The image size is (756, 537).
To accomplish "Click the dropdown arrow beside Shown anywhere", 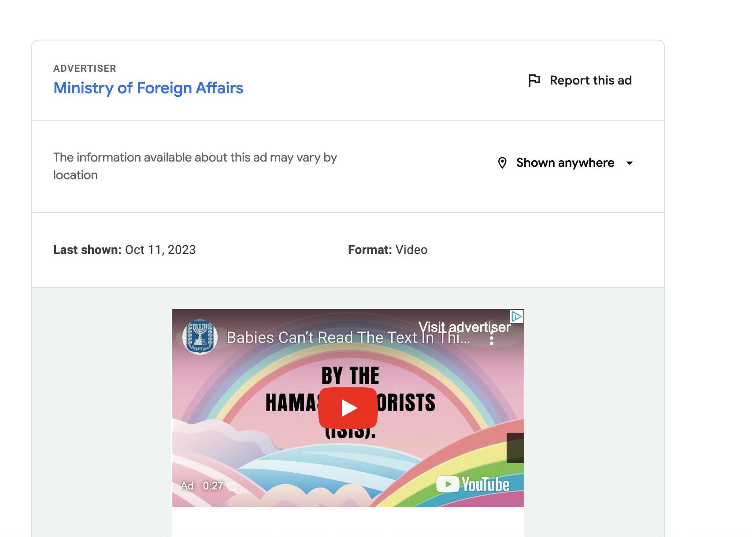I will (x=630, y=163).
